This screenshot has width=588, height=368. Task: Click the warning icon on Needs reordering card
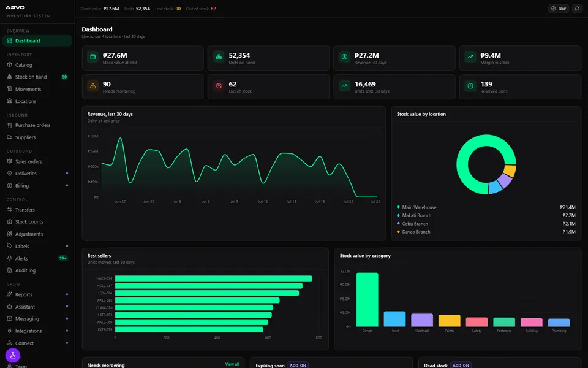93,86
